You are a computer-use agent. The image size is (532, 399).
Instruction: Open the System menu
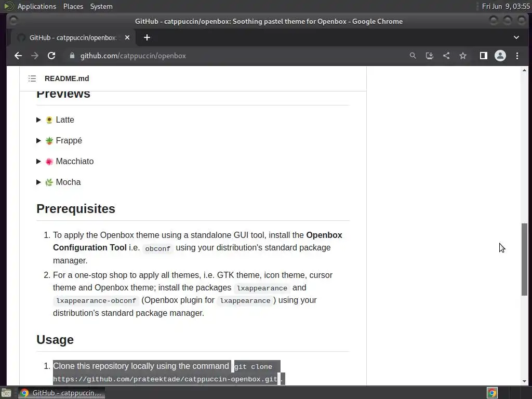(101, 6)
